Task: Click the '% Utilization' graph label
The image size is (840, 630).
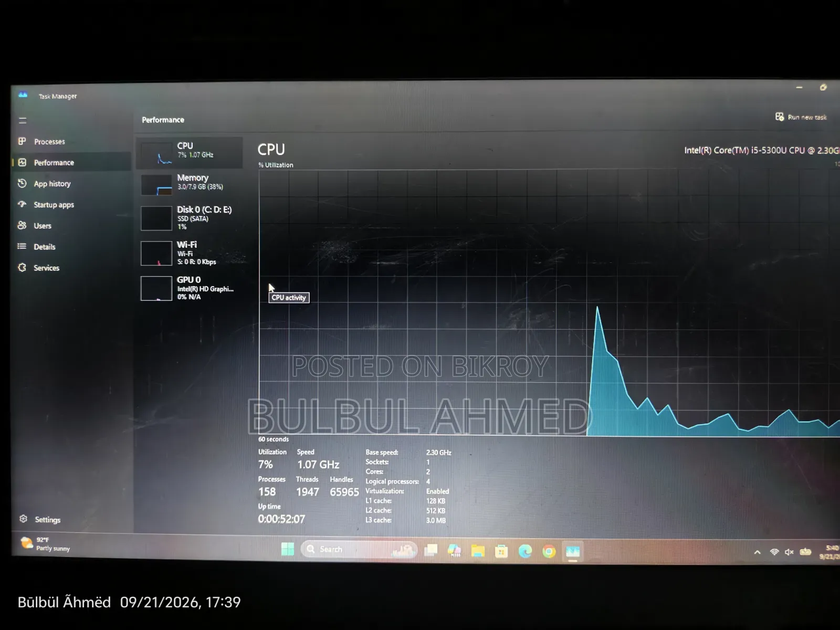Action: click(x=276, y=165)
